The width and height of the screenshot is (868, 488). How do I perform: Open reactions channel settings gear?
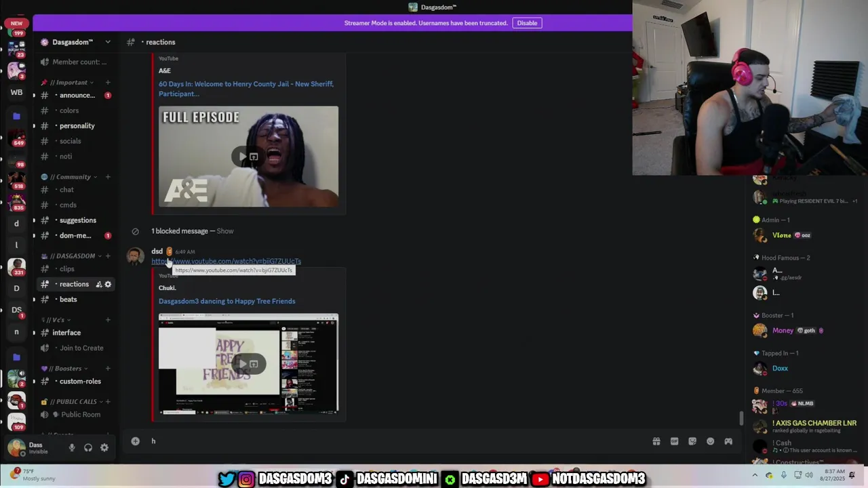tap(108, 284)
